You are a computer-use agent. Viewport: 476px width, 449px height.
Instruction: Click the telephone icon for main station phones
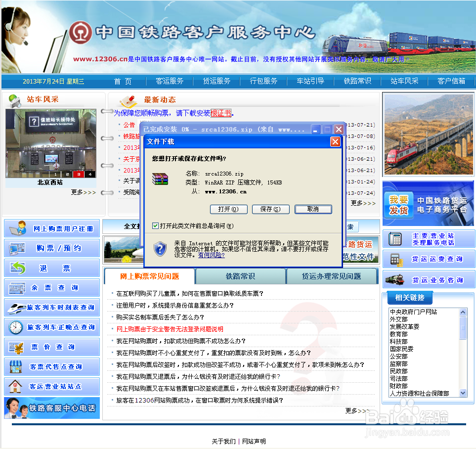pyautogui.click(x=395, y=239)
